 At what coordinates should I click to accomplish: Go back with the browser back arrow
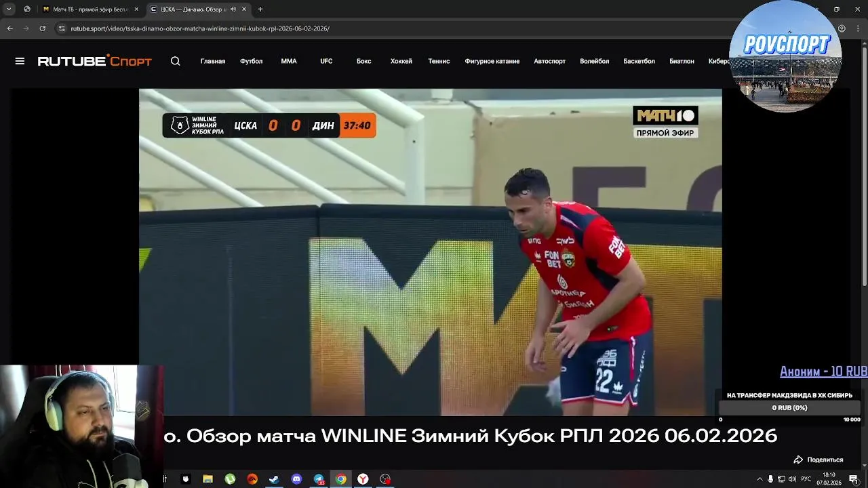(9, 28)
